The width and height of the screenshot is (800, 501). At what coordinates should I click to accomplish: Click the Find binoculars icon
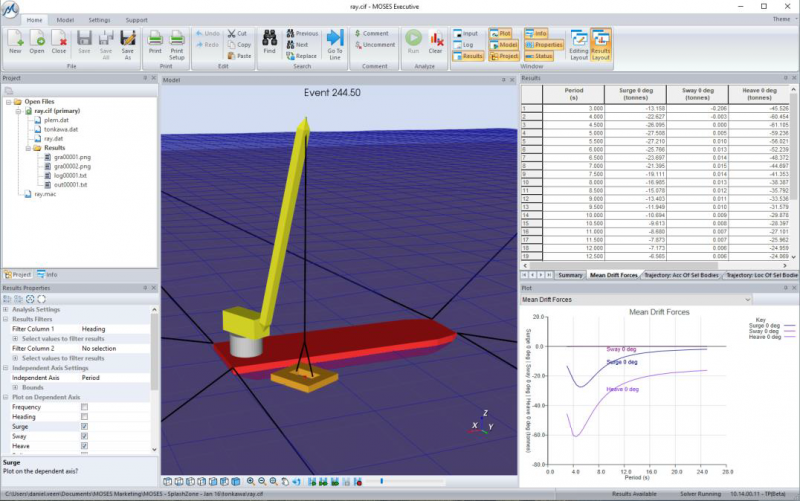(x=269, y=38)
